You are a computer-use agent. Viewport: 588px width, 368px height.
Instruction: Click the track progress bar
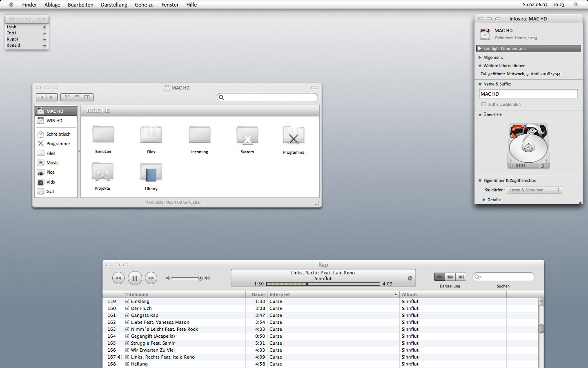(x=323, y=284)
